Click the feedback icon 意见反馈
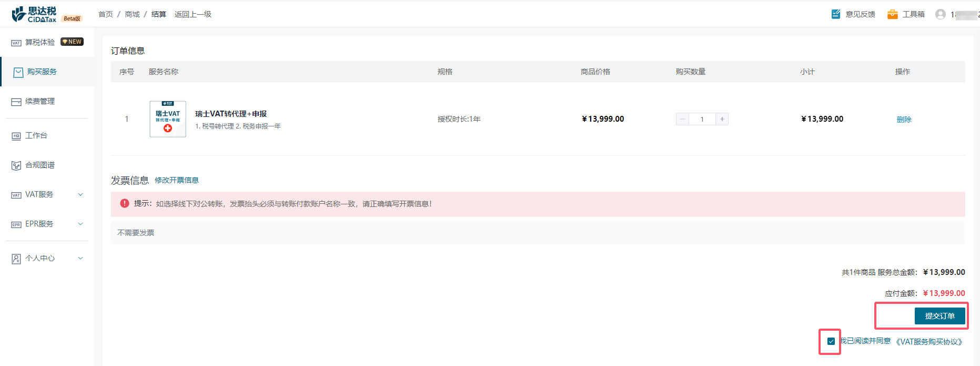The image size is (980, 366). click(836, 14)
